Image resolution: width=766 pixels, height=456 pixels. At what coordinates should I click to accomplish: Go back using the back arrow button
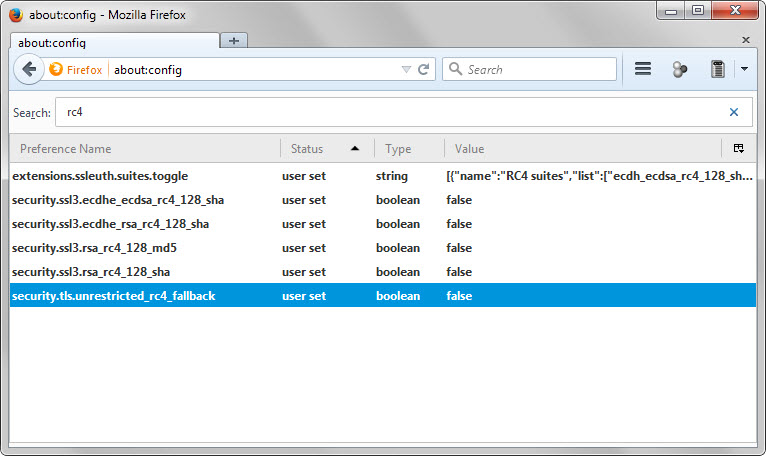click(x=29, y=69)
